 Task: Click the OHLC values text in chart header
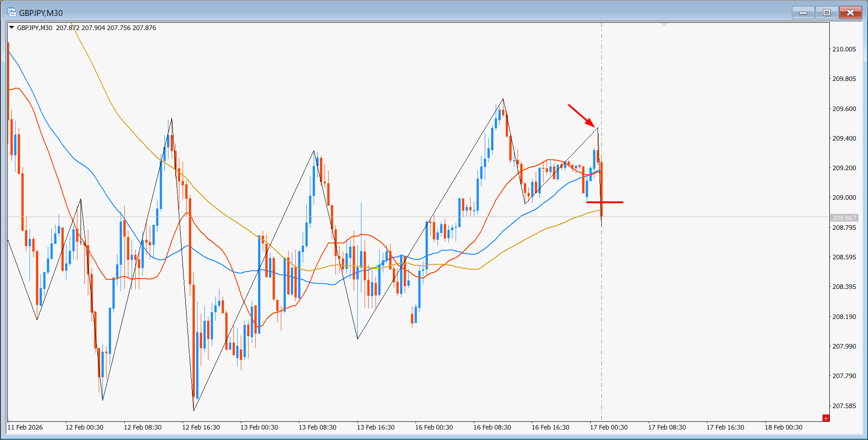pyautogui.click(x=106, y=28)
